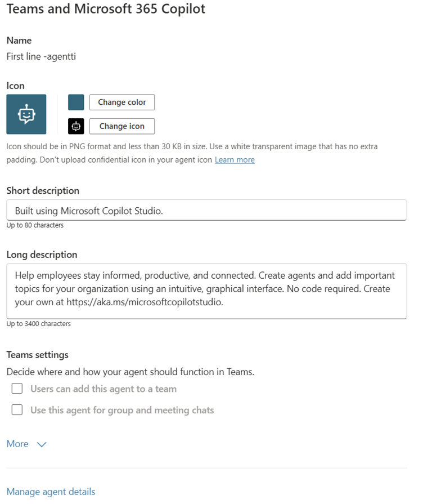423x504 pixels.
Task: Click the Users can add this agent label
Action: (x=103, y=389)
